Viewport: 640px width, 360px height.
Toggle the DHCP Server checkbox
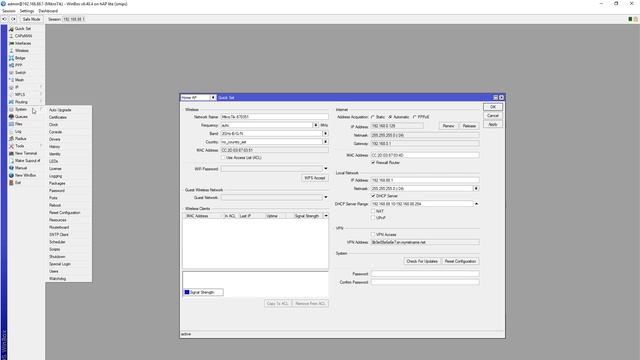(373, 196)
